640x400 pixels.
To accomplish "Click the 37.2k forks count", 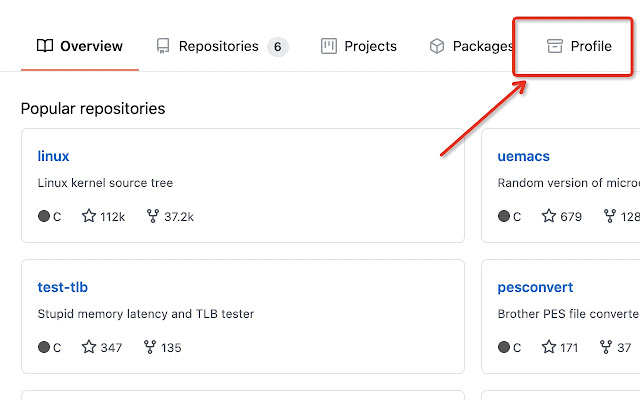I will pos(179,217).
